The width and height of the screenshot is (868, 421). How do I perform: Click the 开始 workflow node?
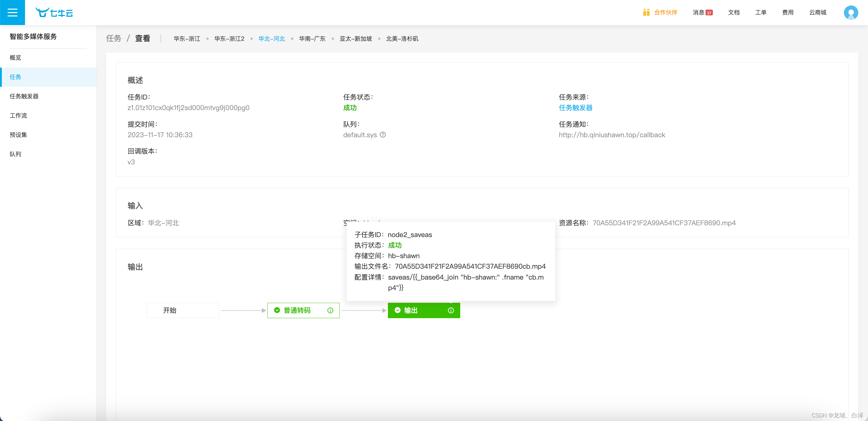(183, 310)
